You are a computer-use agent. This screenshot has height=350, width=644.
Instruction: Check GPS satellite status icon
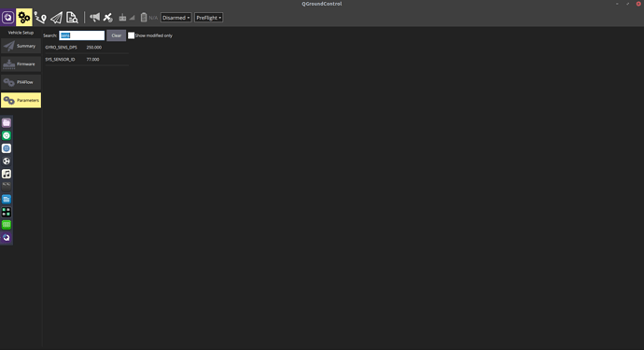pyautogui.click(x=108, y=17)
